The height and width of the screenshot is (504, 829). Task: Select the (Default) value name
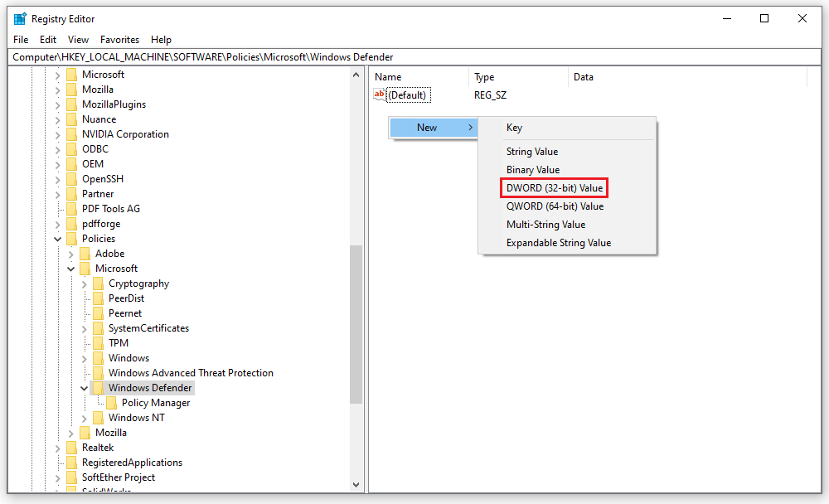[407, 95]
